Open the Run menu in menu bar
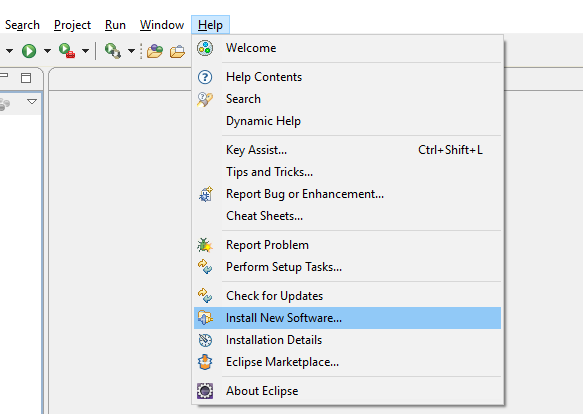The image size is (583, 414). [115, 25]
